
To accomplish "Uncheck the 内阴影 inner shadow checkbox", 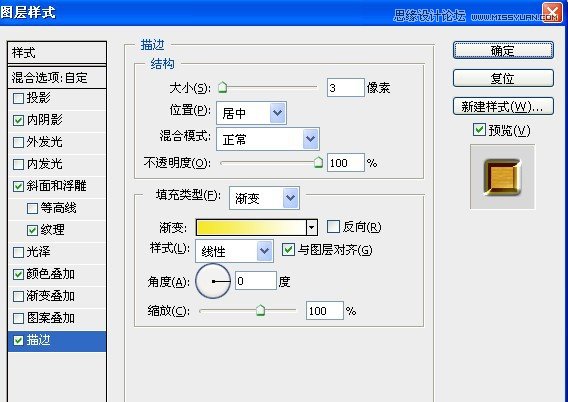I will point(18,120).
